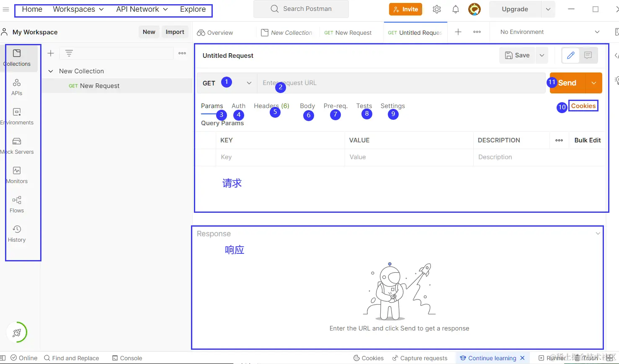The image size is (619, 364).
Task: Open footer Cookies manager
Action: [x=369, y=358]
